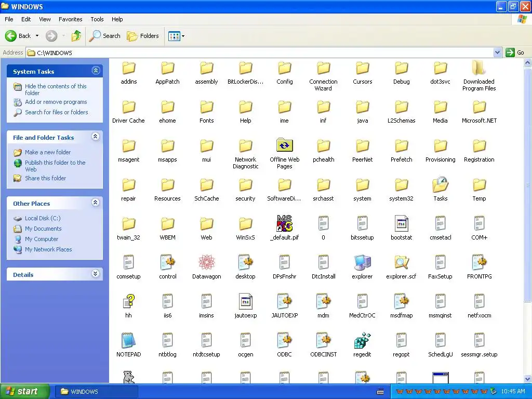Expand the Details panel

point(96,273)
